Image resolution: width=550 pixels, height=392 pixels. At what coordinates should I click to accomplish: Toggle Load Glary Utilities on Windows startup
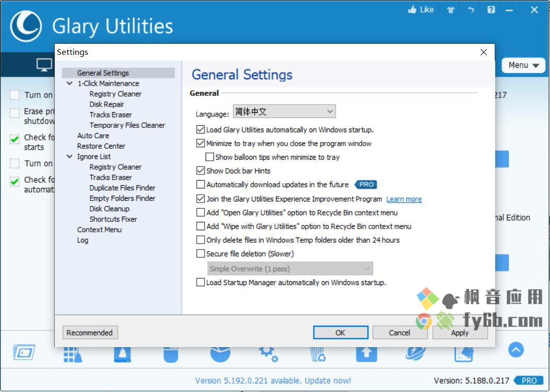(200, 130)
